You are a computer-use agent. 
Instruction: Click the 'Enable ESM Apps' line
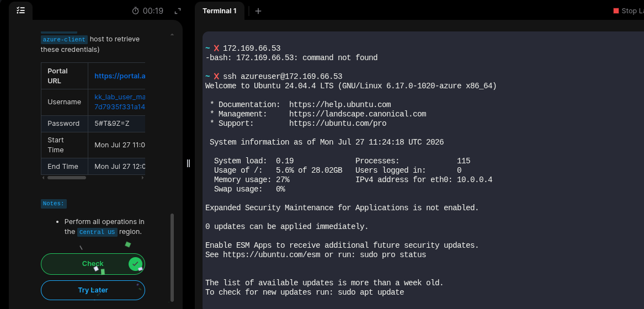pos(342,246)
